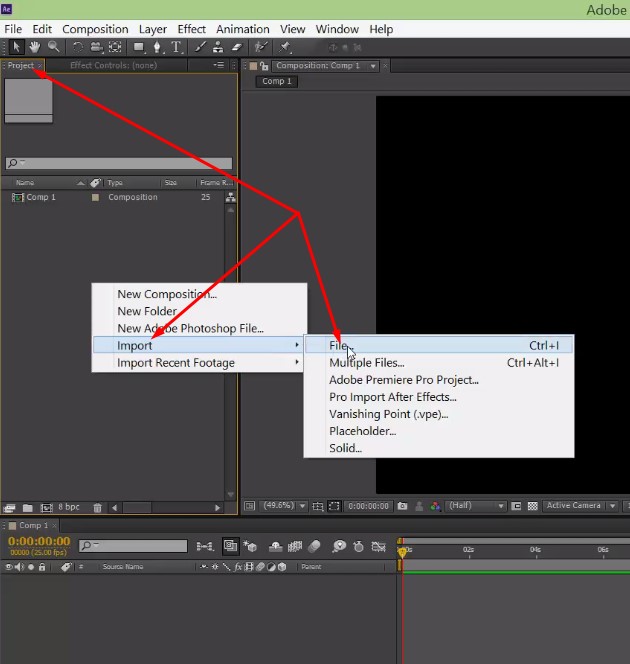Open project flowchart icon beside Comp 1 row
The height and width of the screenshot is (664, 630).
click(230, 197)
